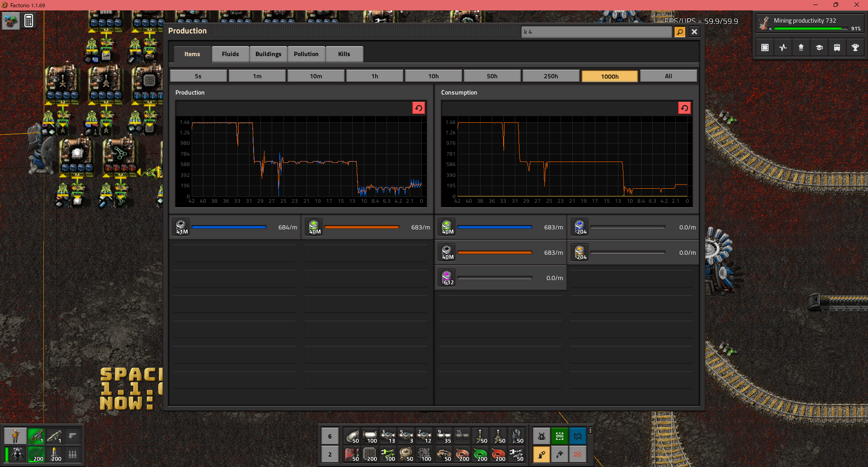
Task: Select the piercing rounds ammo slot
Action: click(x=36, y=454)
